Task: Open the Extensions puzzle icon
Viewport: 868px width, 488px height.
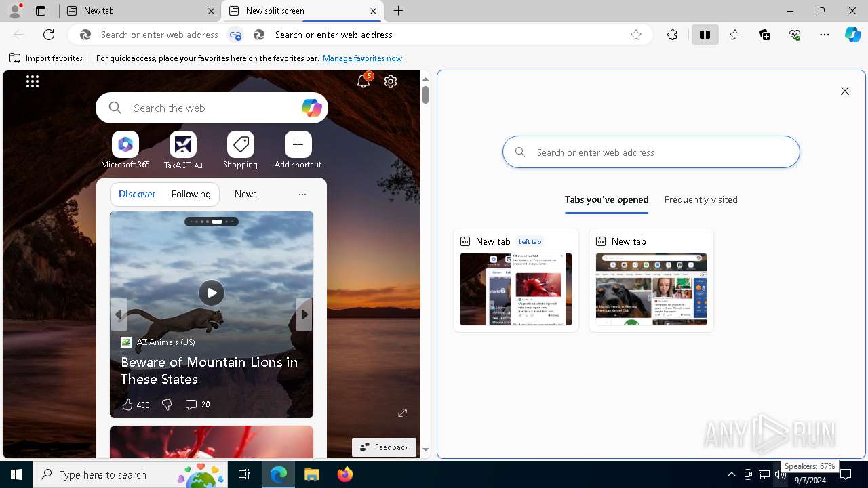Action: point(672,35)
